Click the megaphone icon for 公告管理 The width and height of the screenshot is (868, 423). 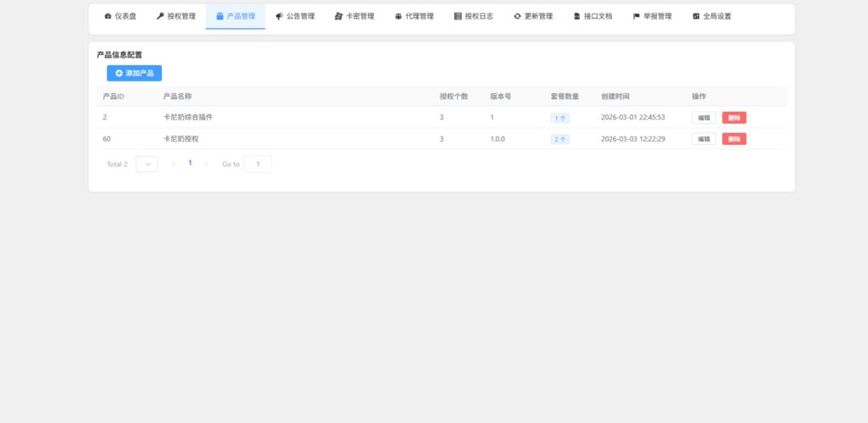click(x=280, y=16)
